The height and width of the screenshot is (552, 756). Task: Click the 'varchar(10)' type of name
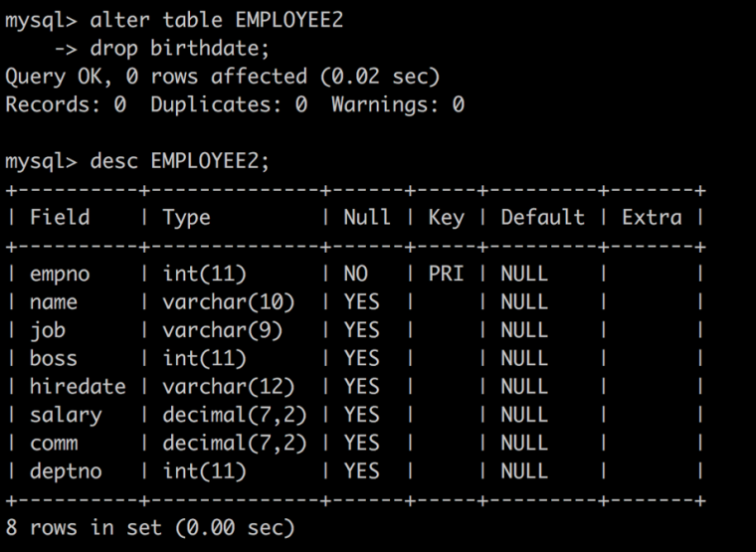(229, 302)
